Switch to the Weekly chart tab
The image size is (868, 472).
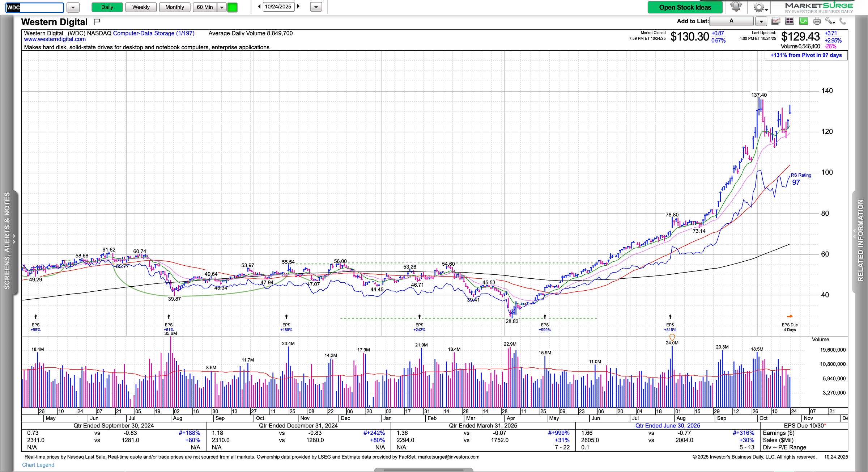pos(141,7)
